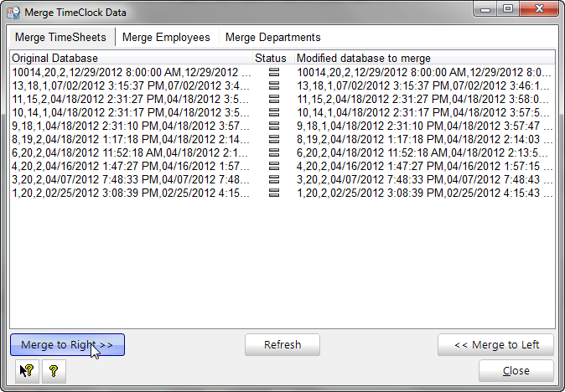Close the merge dialog using Close button
The image size is (565, 392).
click(x=516, y=371)
